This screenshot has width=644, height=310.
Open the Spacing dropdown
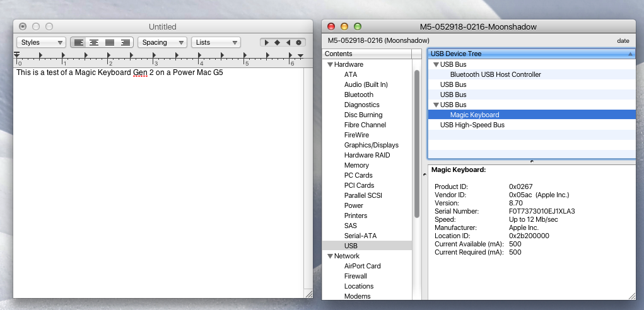(162, 42)
